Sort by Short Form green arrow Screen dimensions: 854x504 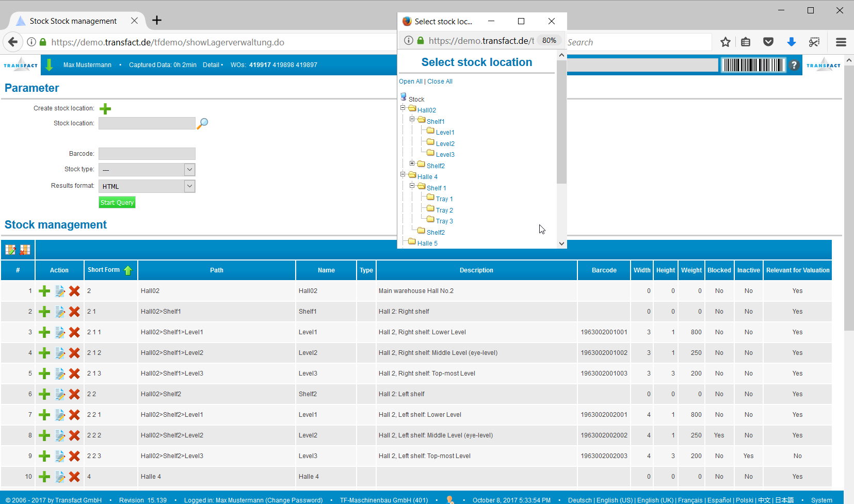tap(128, 270)
